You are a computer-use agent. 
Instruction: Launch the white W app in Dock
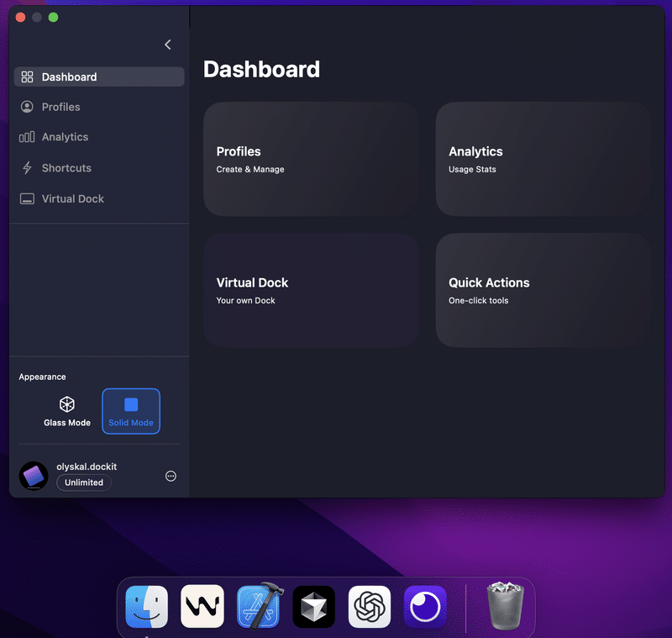point(202,607)
